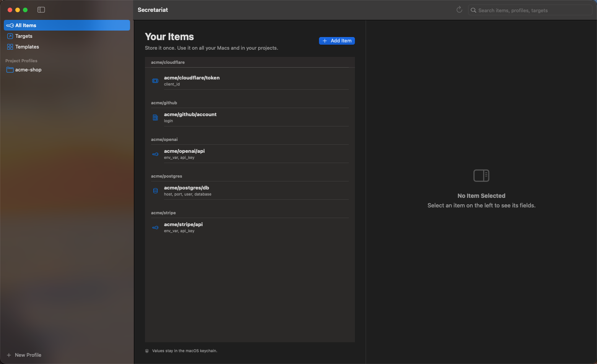This screenshot has height=364, width=597.
Task: Click the Add Item button
Action: (x=337, y=41)
